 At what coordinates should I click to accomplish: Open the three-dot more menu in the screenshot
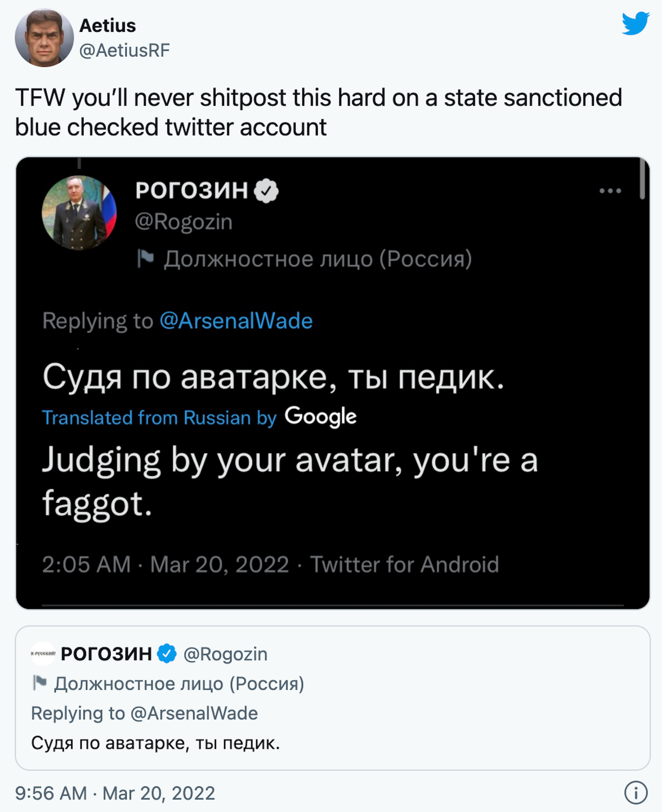pos(610,191)
